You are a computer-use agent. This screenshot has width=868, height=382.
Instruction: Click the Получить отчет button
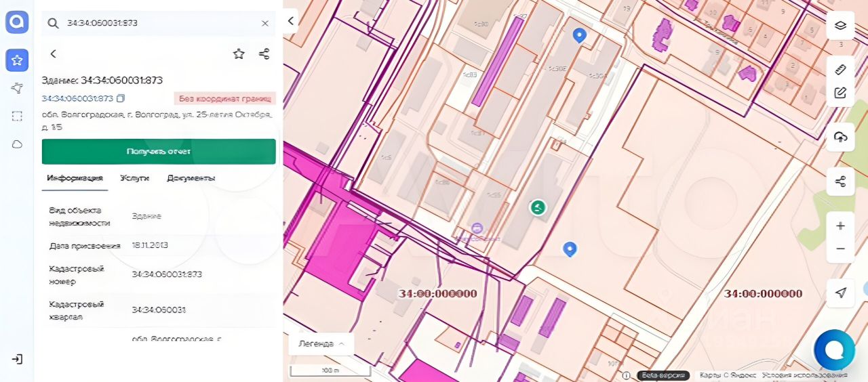pos(159,151)
